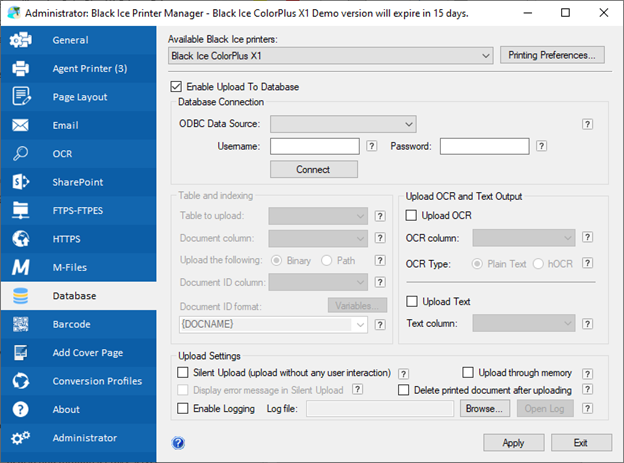Image resolution: width=624 pixels, height=463 pixels.
Task: Open the Conversion Profiles tab
Action: coord(78,381)
